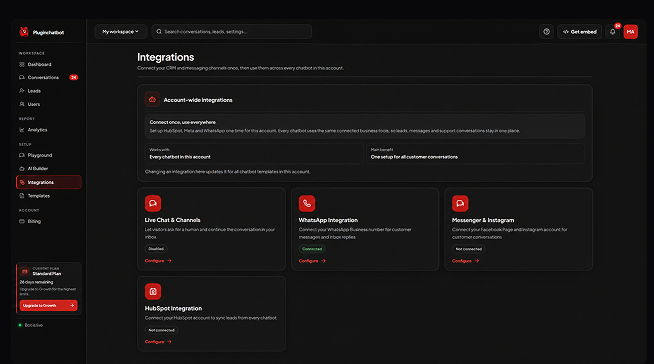654x364 pixels.
Task: Click the Upgrade to Growth button
Action: (48, 306)
